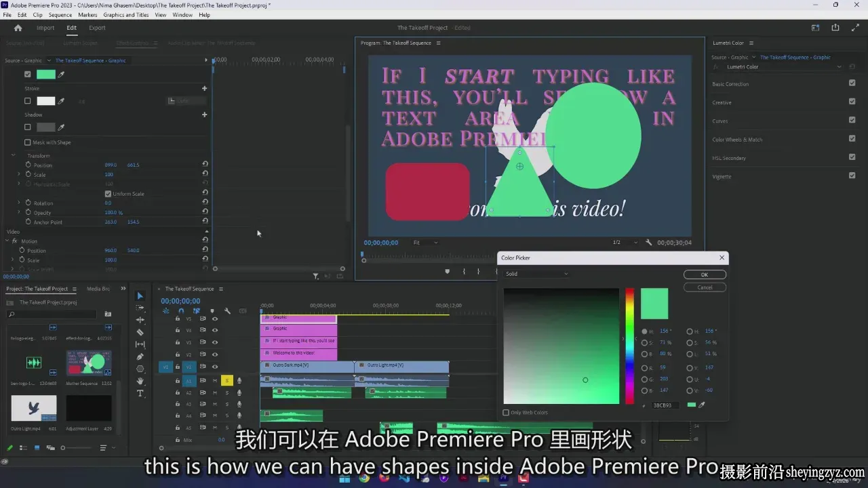Select the Razor tool

click(x=140, y=333)
